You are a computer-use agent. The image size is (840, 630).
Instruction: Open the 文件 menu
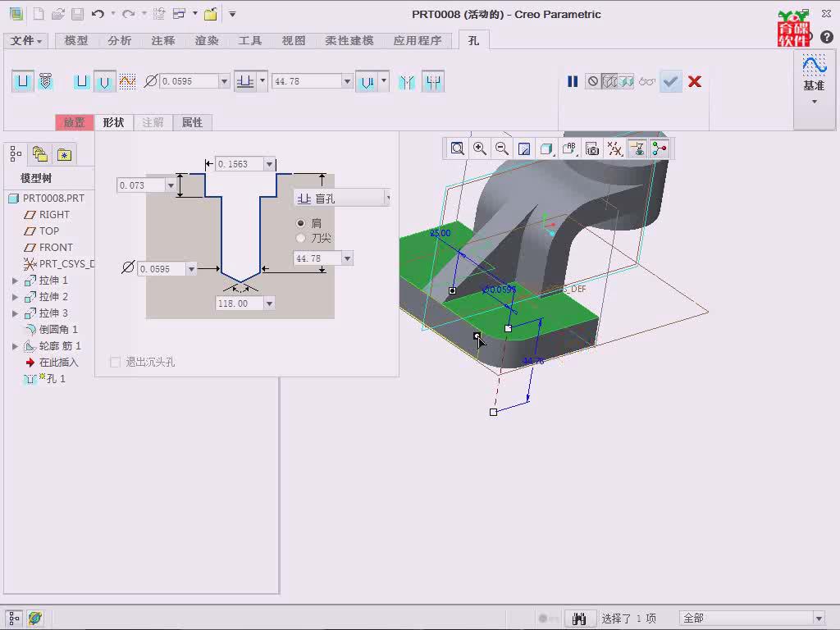[x=25, y=41]
